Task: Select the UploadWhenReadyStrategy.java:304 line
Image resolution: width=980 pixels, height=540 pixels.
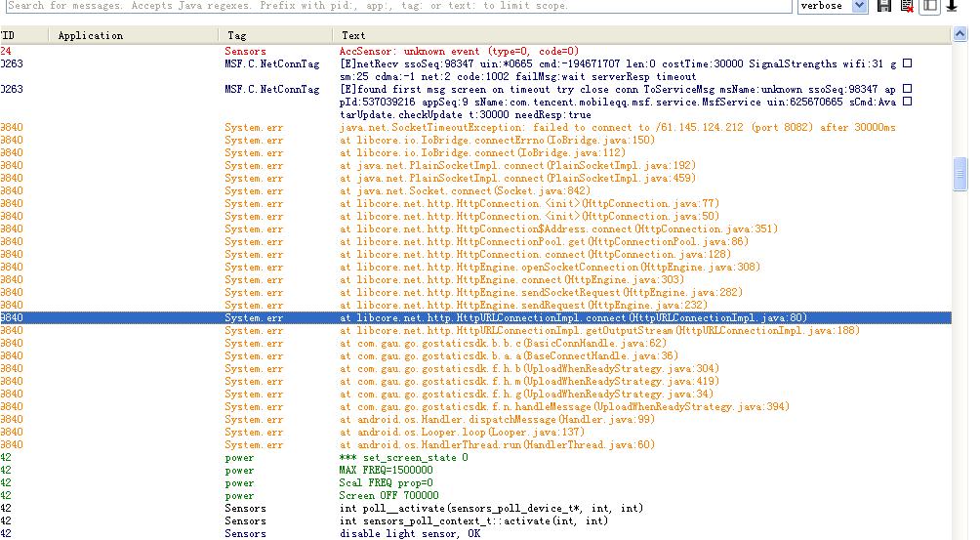Action: pyautogui.click(x=475, y=369)
